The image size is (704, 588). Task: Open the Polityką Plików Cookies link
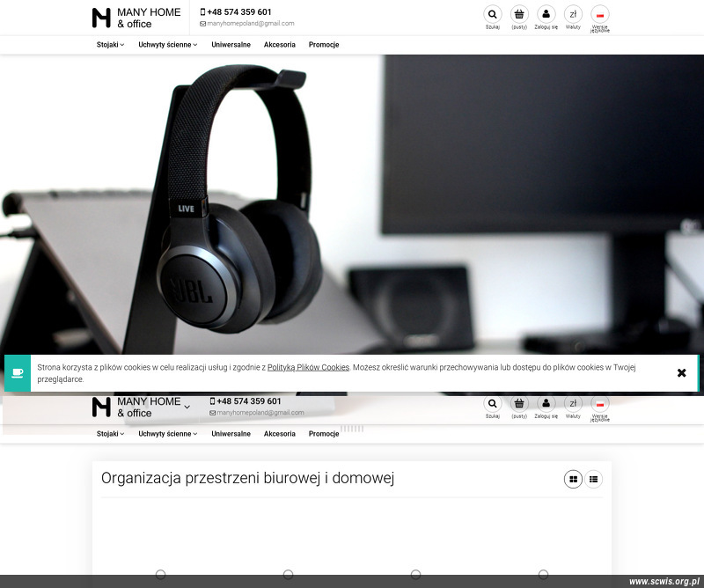[x=308, y=367]
